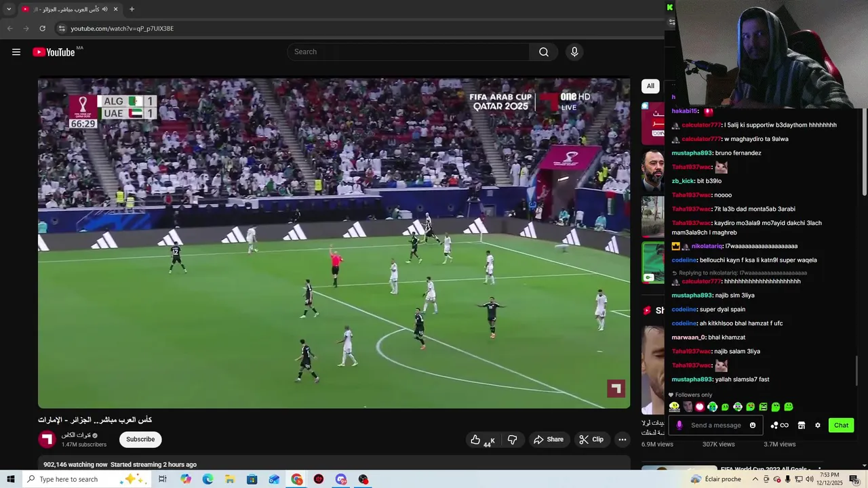The height and width of the screenshot is (488, 868).
Task: Open Task View from taskbar
Action: click(x=163, y=479)
